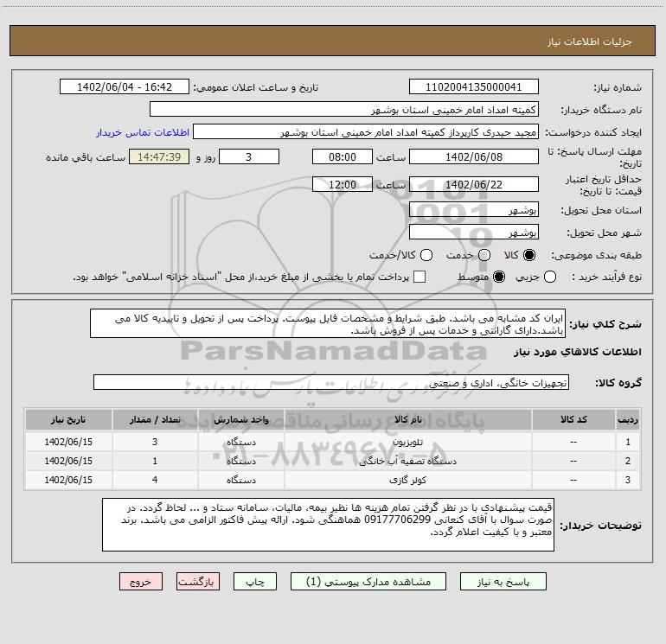Viewport: 666px width, 644px height.
Task: Click quantity 3 in تلویزیون row
Action: [x=155, y=442]
